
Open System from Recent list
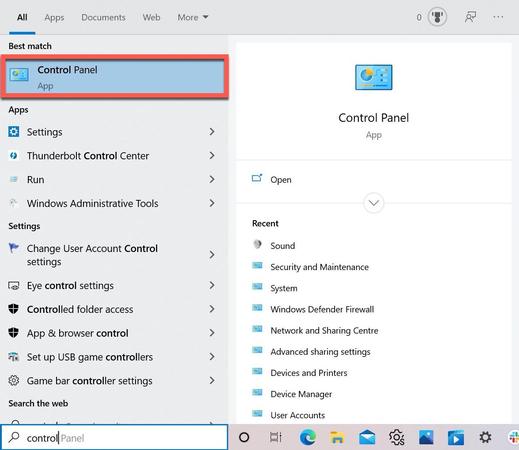(x=284, y=288)
